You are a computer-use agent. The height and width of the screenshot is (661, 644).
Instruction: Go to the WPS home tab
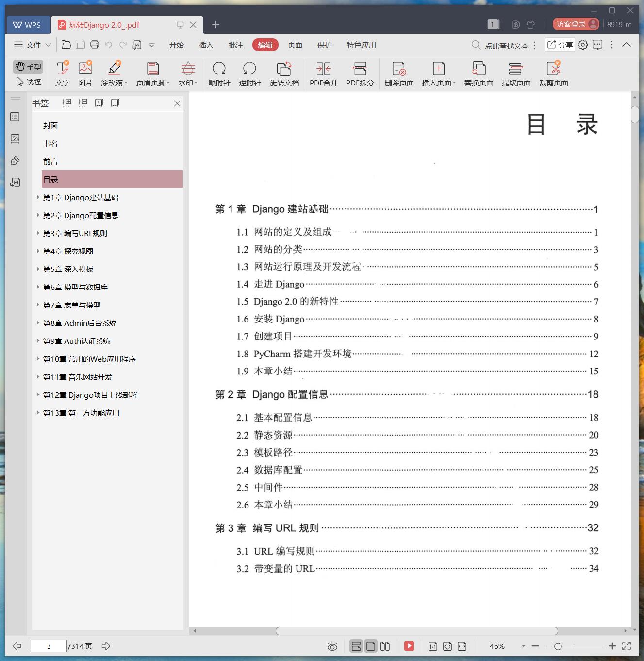click(x=27, y=25)
